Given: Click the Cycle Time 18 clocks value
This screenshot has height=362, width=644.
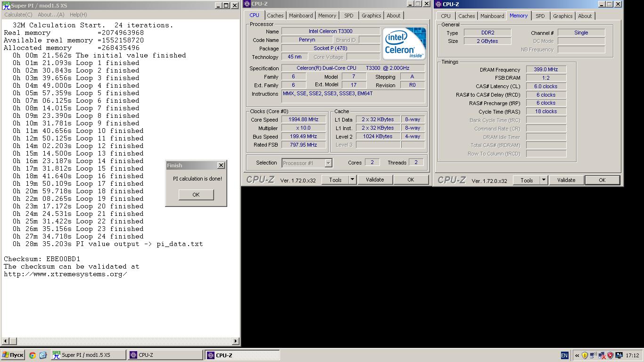Looking at the screenshot, I should [546, 112].
